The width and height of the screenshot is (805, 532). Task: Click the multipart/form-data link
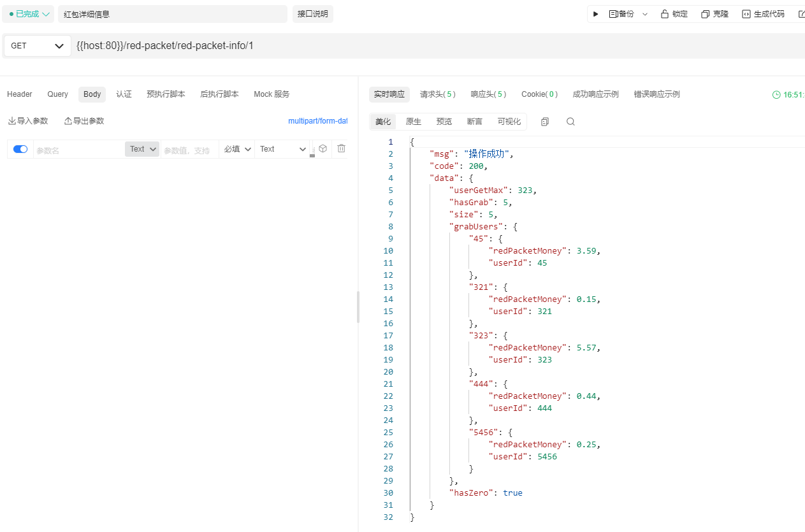(x=318, y=121)
